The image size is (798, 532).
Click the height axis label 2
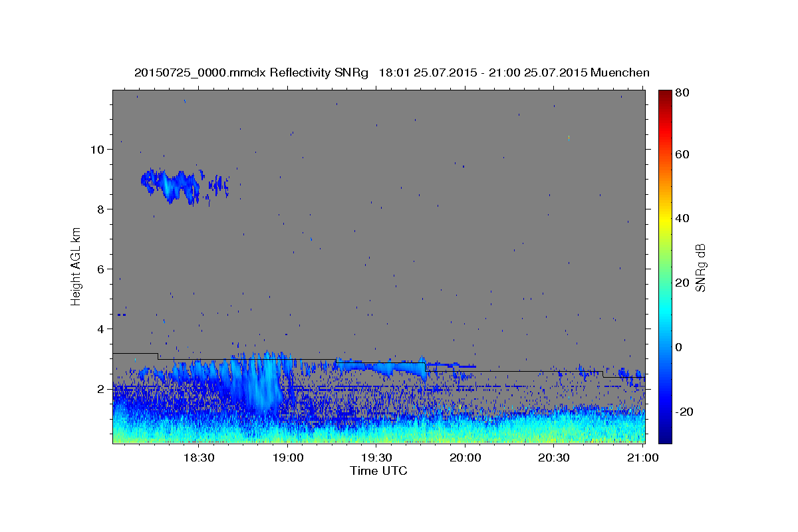pos(100,389)
